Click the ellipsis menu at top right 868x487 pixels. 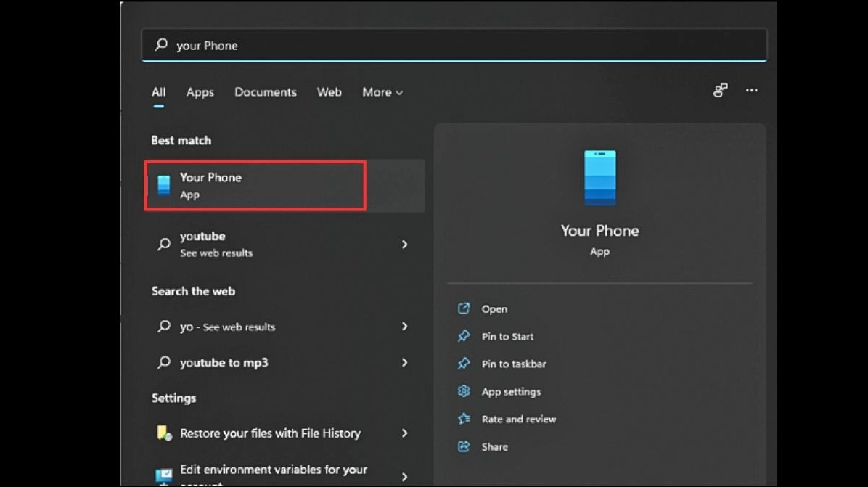[751, 90]
